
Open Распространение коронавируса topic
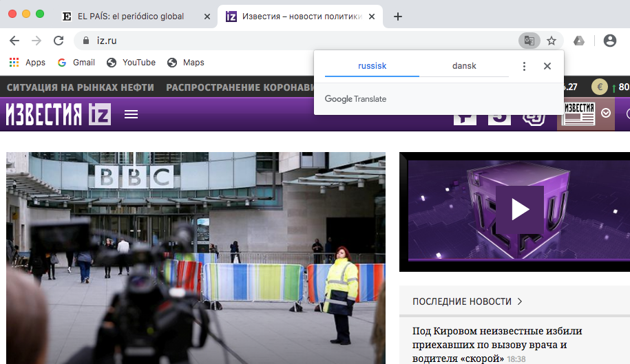(x=240, y=87)
